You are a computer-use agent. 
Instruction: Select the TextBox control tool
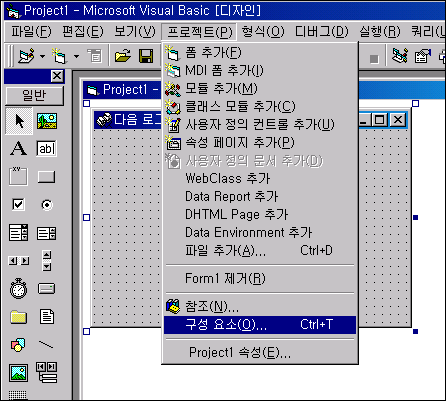pos(46,149)
